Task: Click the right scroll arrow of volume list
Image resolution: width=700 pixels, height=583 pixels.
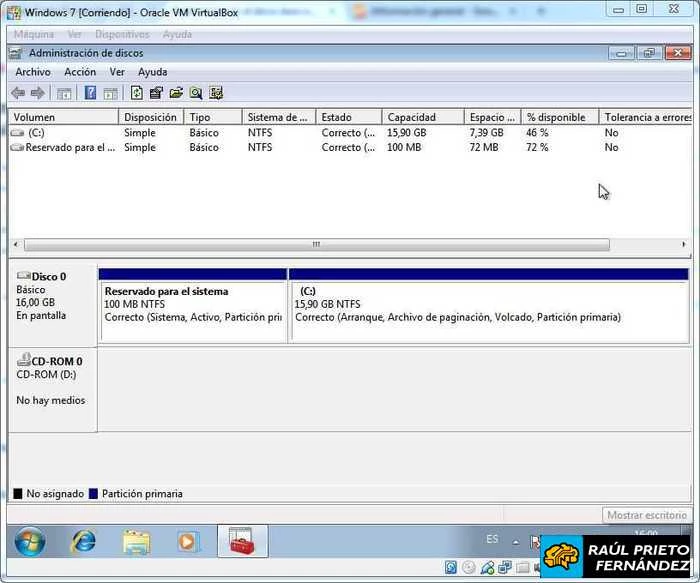Action: click(683, 244)
